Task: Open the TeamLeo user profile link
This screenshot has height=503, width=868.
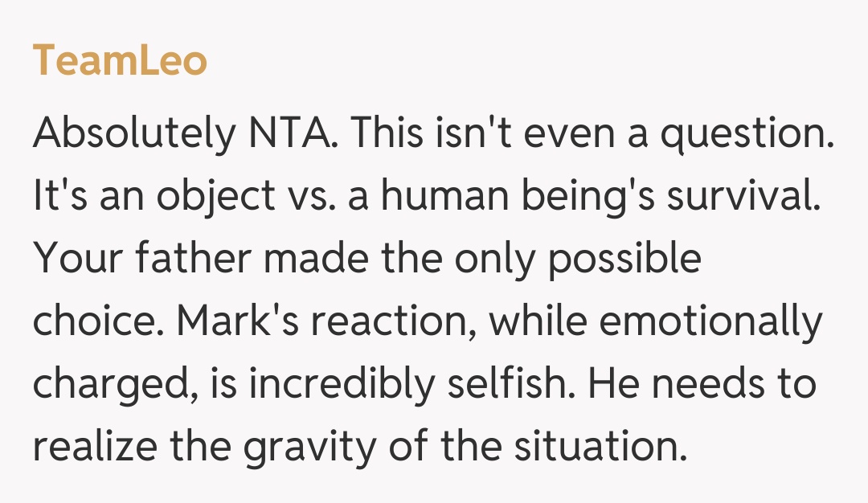Action: [x=120, y=61]
